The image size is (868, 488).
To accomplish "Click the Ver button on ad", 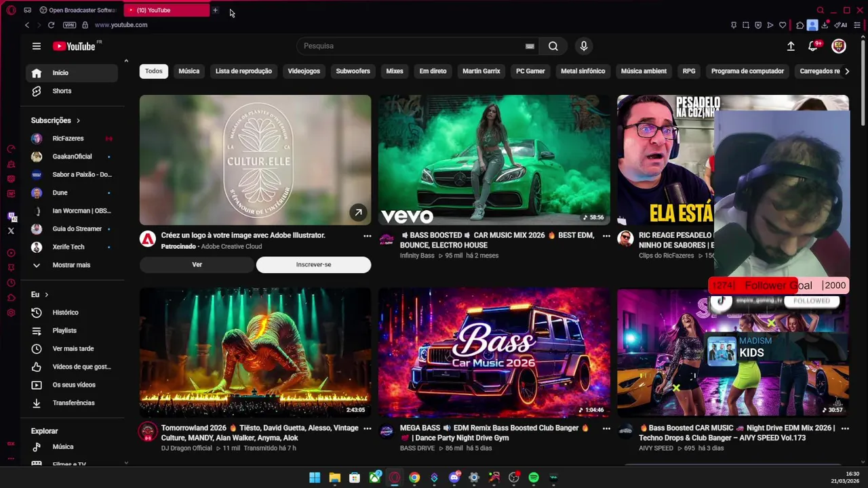I will [x=197, y=265].
